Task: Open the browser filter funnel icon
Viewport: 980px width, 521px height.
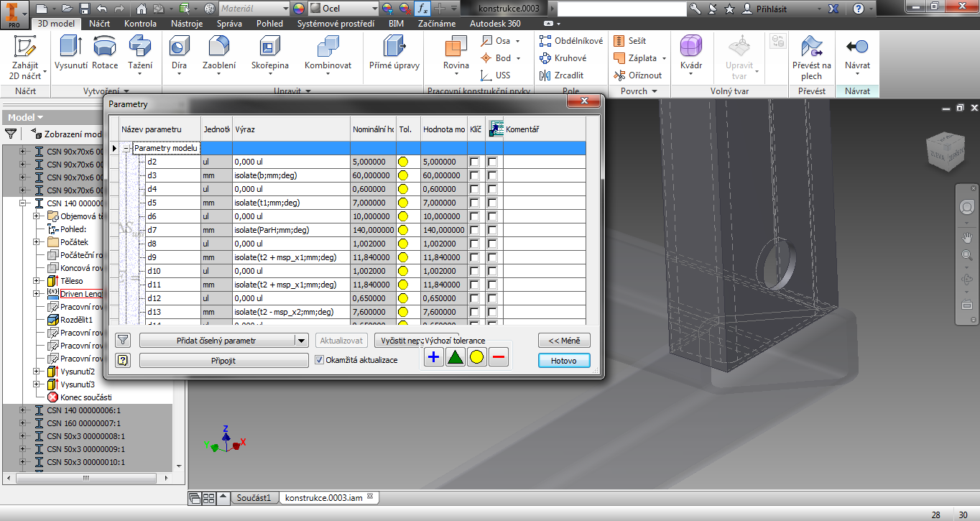Action: click(11, 134)
